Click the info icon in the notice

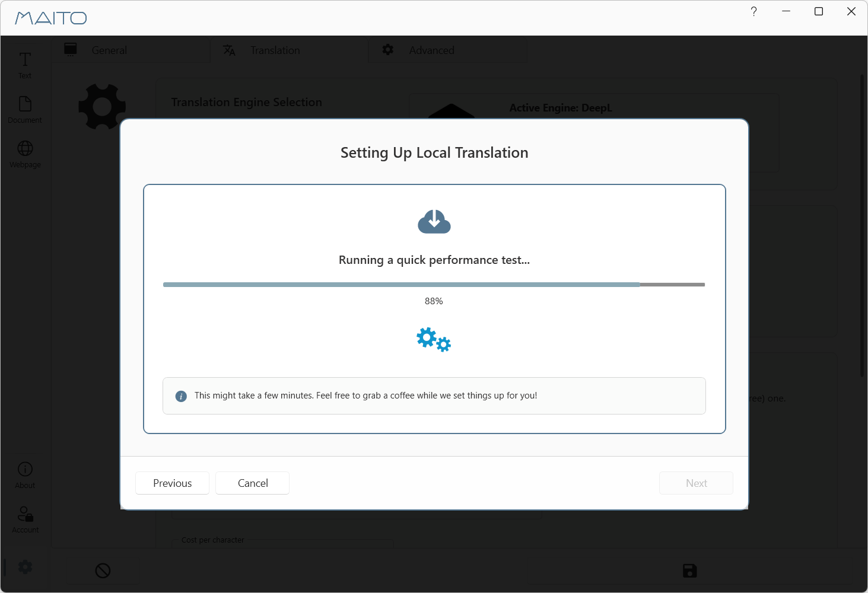point(181,396)
